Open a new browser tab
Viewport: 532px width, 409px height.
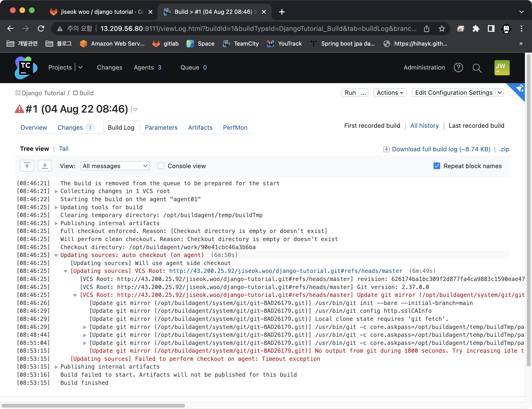(x=282, y=12)
